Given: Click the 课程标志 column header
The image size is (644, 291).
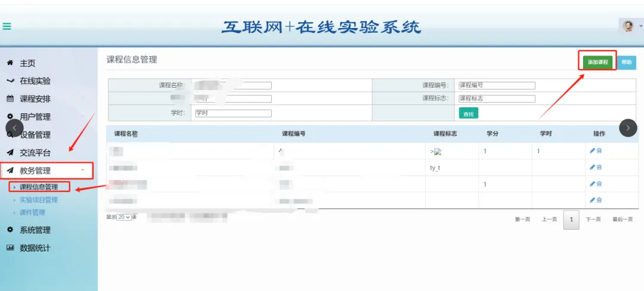Looking at the screenshot, I should coord(445,134).
